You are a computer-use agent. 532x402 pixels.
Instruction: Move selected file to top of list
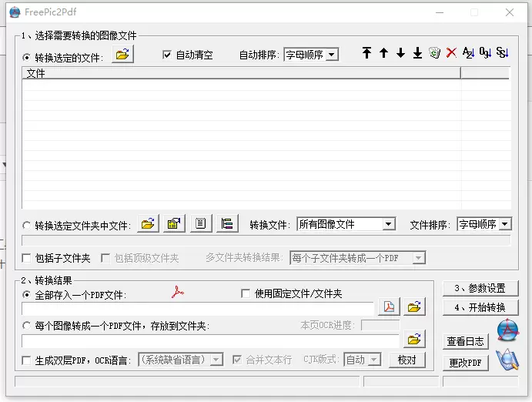point(366,53)
